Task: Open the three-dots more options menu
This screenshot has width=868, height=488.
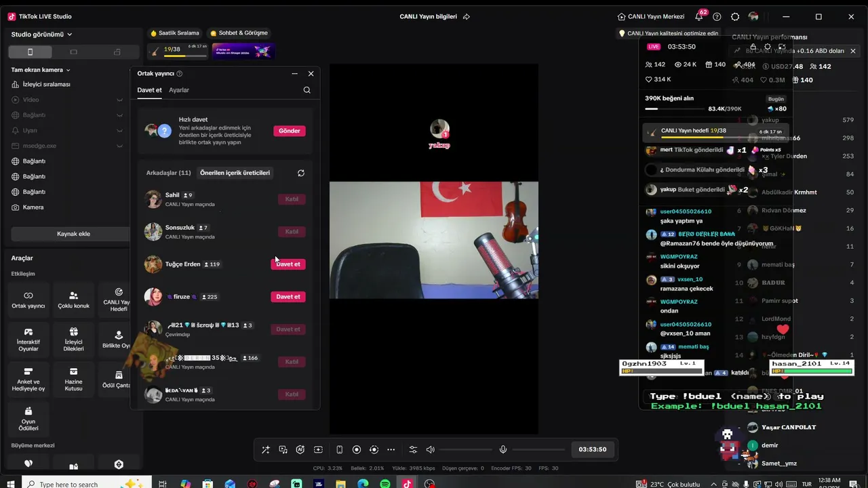Action: pyautogui.click(x=391, y=449)
